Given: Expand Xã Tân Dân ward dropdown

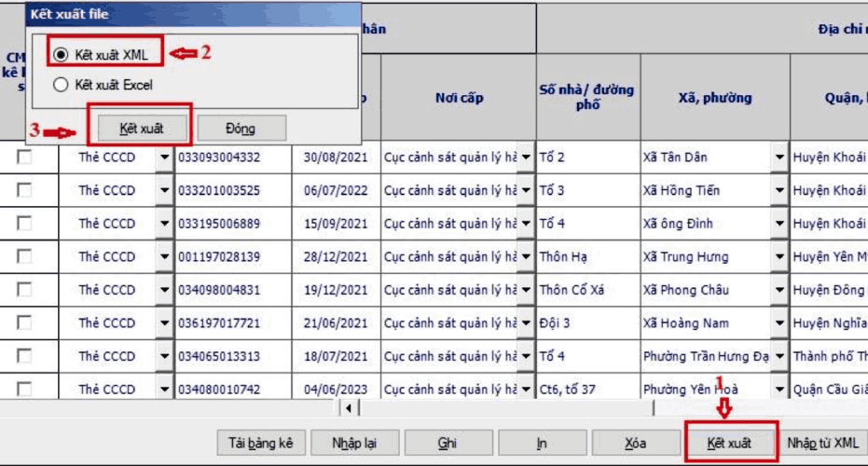Looking at the screenshot, I should (x=779, y=158).
